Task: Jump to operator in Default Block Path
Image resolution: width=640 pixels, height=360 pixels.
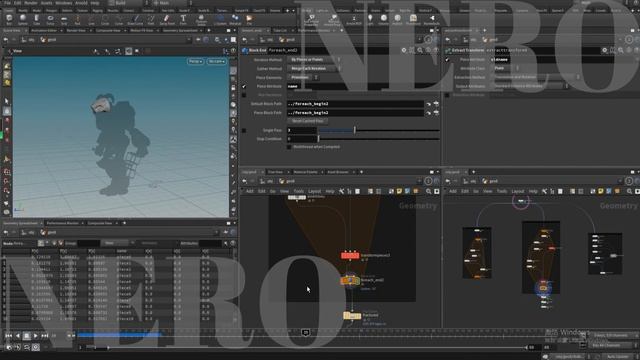Action: pyautogui.click(x=428, y=104)
